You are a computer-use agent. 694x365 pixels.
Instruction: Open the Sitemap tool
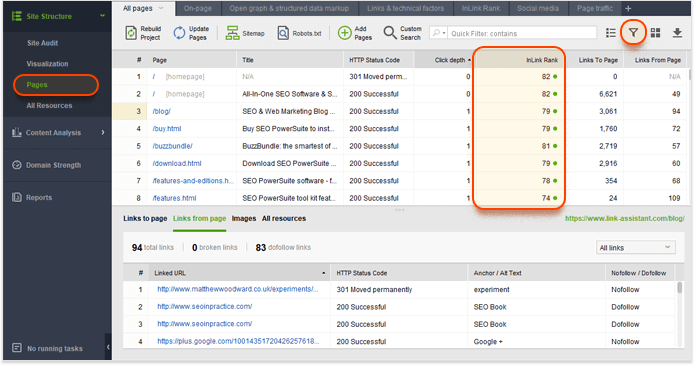click(245, 33)
